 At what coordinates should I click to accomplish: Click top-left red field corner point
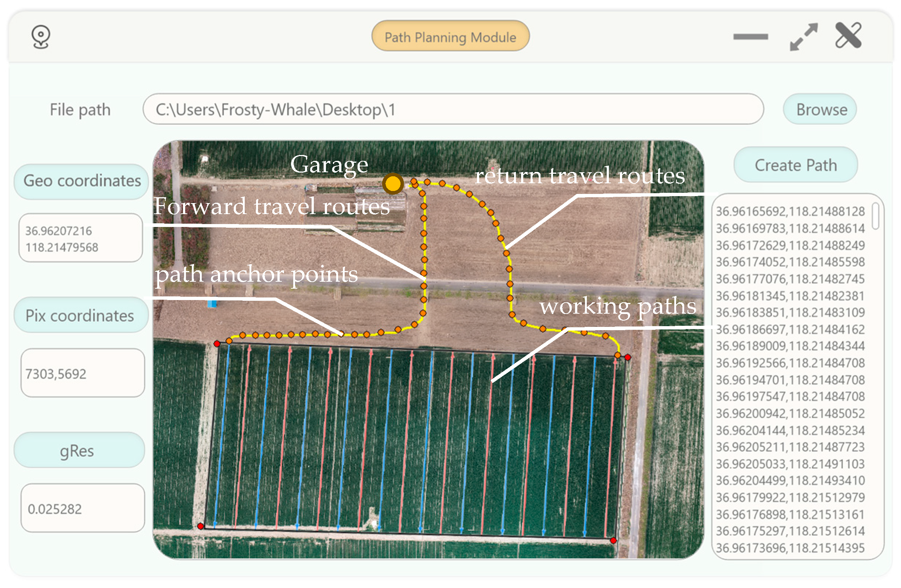[217, 343]
